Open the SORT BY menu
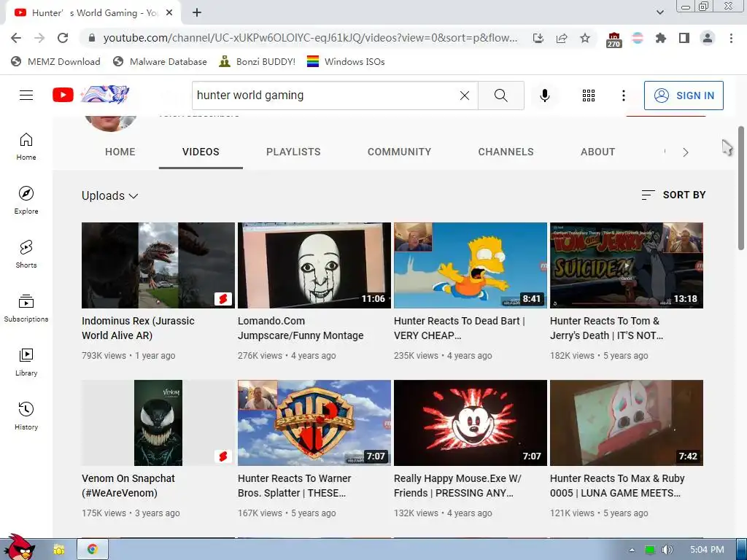 (673, 195)
